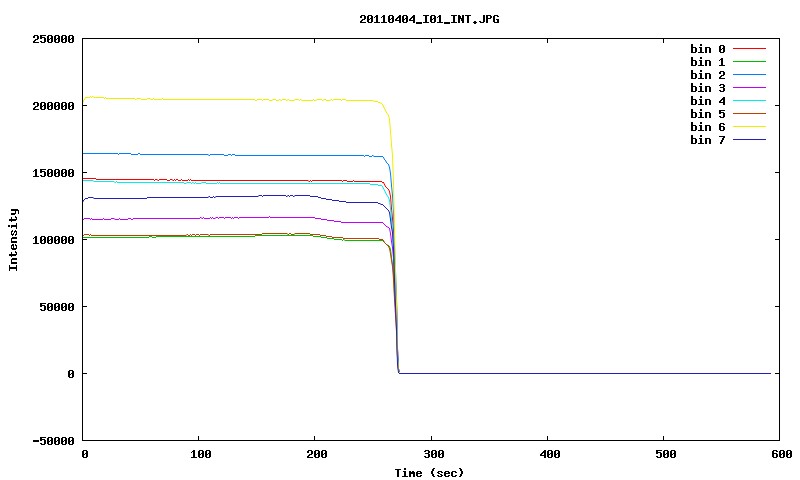800x480 pixels.
Task: Click the 'bin 2' legend label
Action: click(708, 75)
